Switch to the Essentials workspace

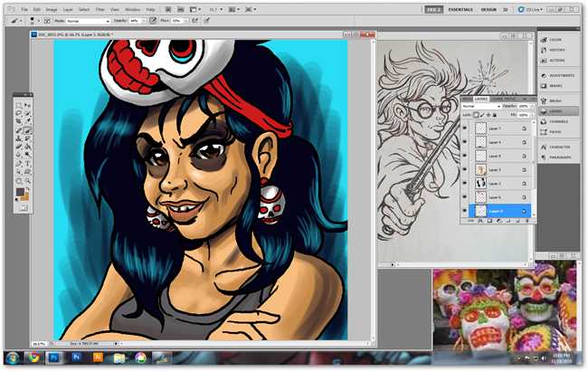point(460,10)
